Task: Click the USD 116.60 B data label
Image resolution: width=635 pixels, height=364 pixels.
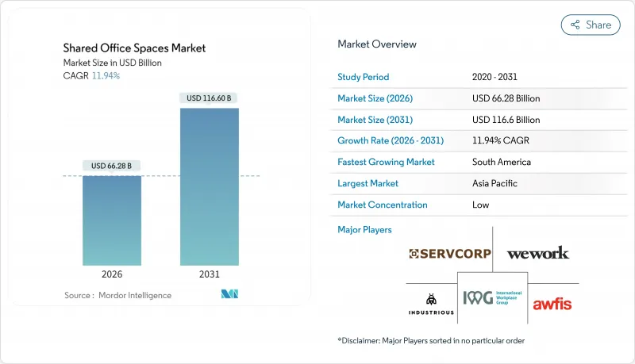Action: tap(210, 98)
